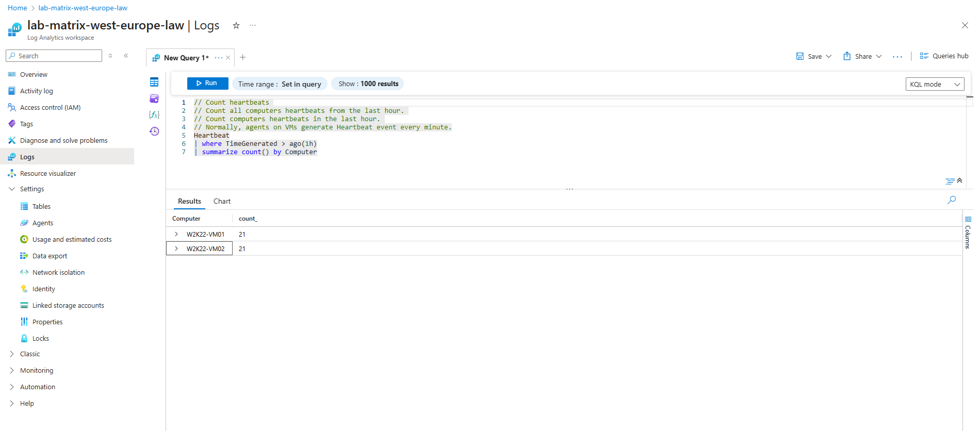Click the search results magnifier icon

(x=952, y=200)
